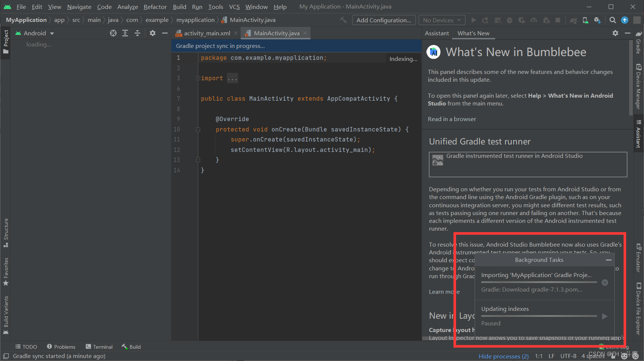Screen dimensions: 644x361
Task: Select the What's New tab
Action: point(473,33)
